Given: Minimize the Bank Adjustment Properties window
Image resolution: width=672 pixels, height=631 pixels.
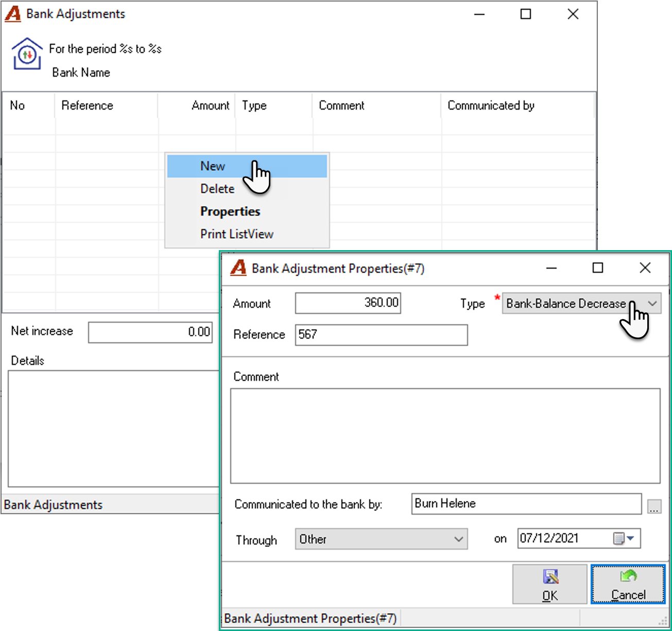Looking at the screenshot, I should (x=552, y=268).
